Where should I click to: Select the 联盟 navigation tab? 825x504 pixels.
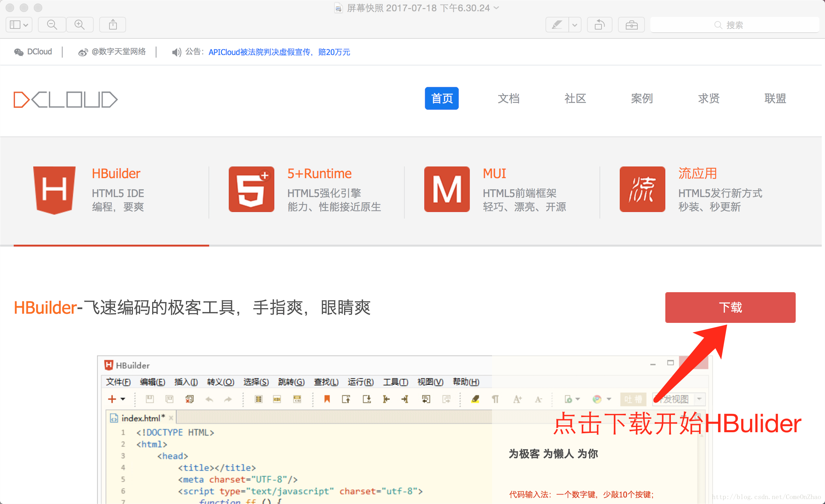tap(775, 98)
